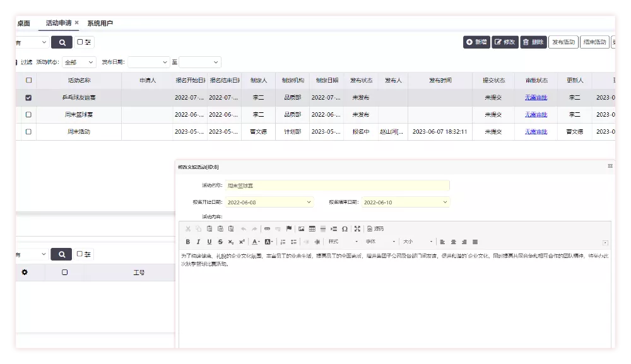Apply subscript formatting in the editor

230,242
